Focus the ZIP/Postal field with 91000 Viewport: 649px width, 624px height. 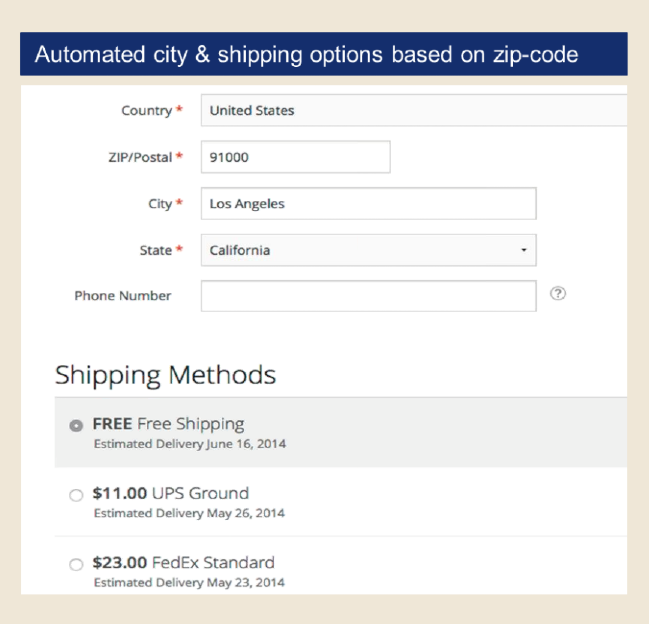point(296,157)
